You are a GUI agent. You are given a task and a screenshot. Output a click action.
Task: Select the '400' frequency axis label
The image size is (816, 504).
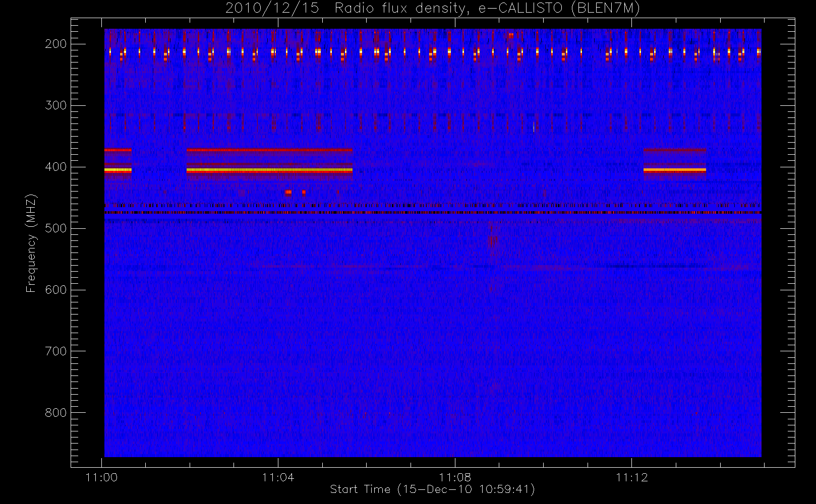[55, 167]
